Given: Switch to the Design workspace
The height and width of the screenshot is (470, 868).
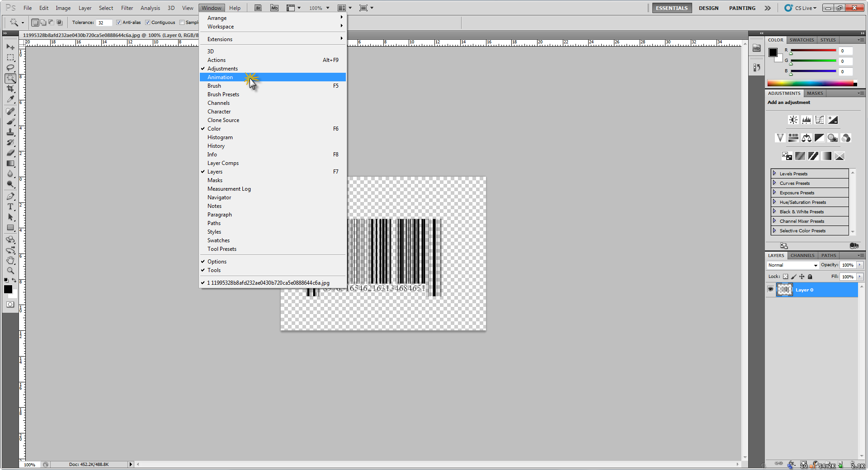Looking at the screenshot, I should point(708,8).
